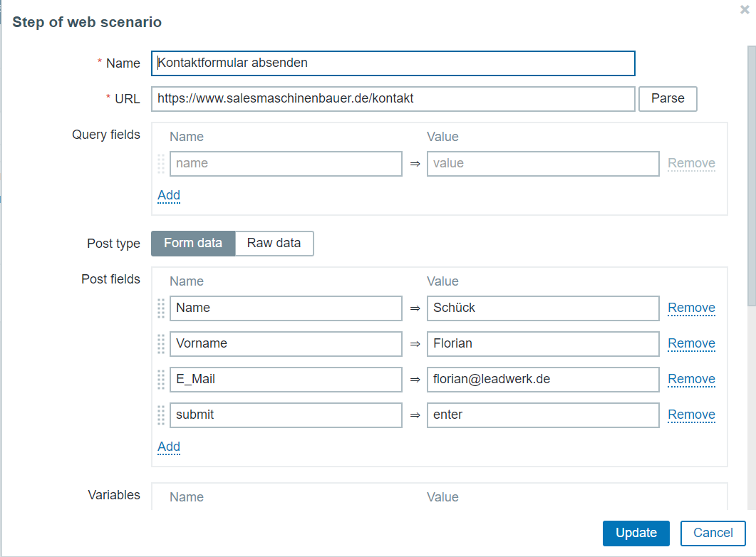This screenshot has width=756, height=557.
Task: Remove the Vorname post field
Action: coord(691,343)
